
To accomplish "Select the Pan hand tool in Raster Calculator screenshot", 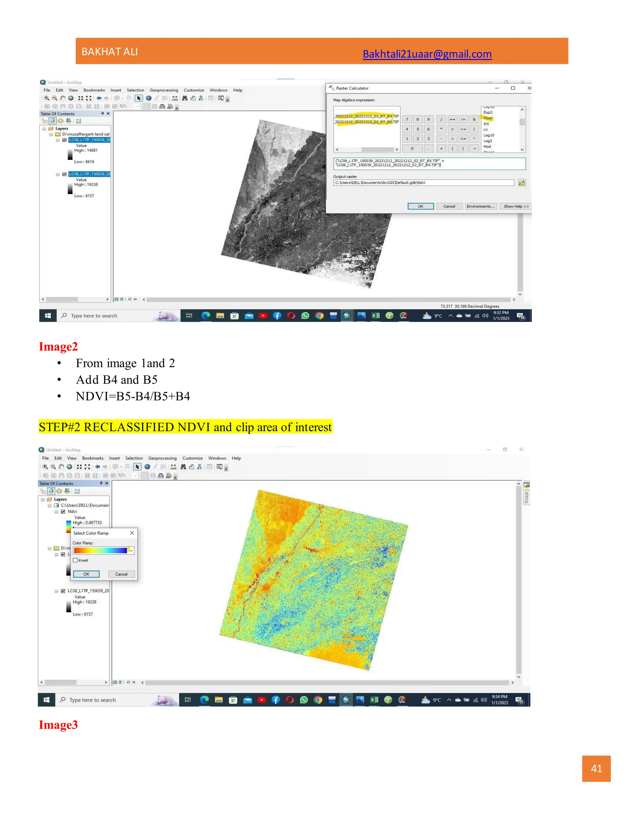I will point(63,98).
